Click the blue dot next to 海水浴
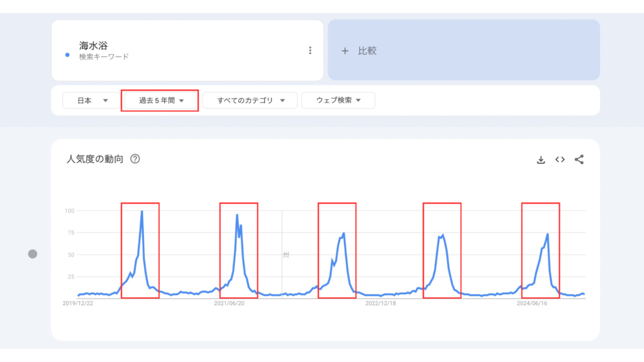Screen dimensions: 644x362 (67, 55)
